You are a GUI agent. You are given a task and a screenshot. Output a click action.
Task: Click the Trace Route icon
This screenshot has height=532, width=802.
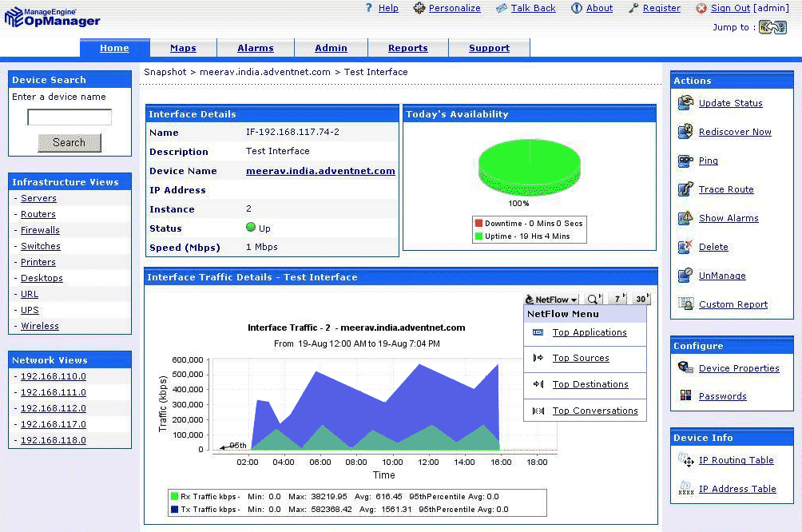click(685, 189)
